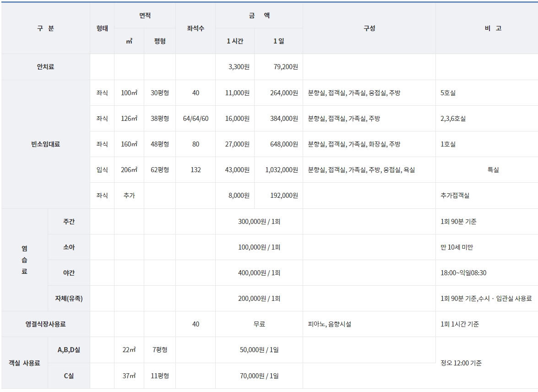This screenshot has width=538, height=392.
Task: Select the 2,3,6호실 room note
Action: point(453,119)
